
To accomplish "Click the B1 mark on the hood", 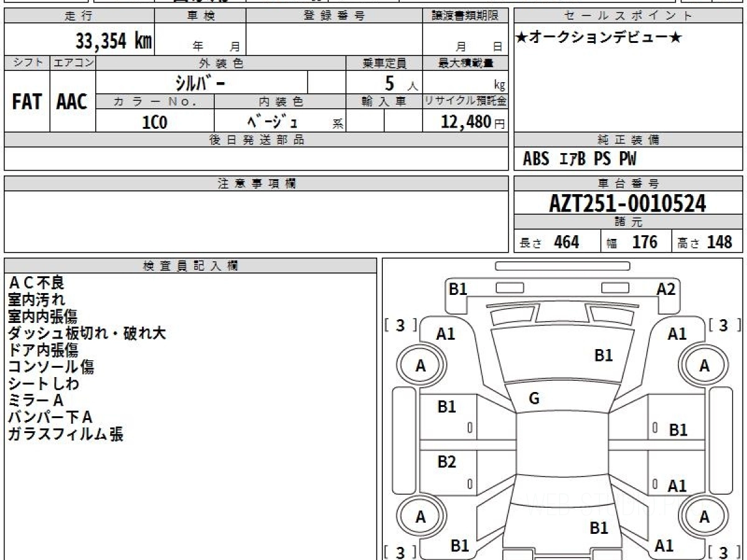I will (604, 355).
